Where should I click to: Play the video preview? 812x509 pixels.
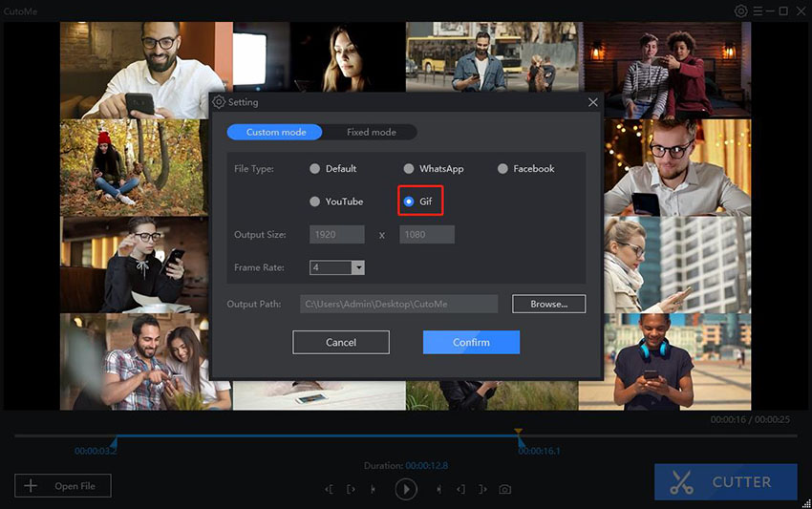coord(406,489)
